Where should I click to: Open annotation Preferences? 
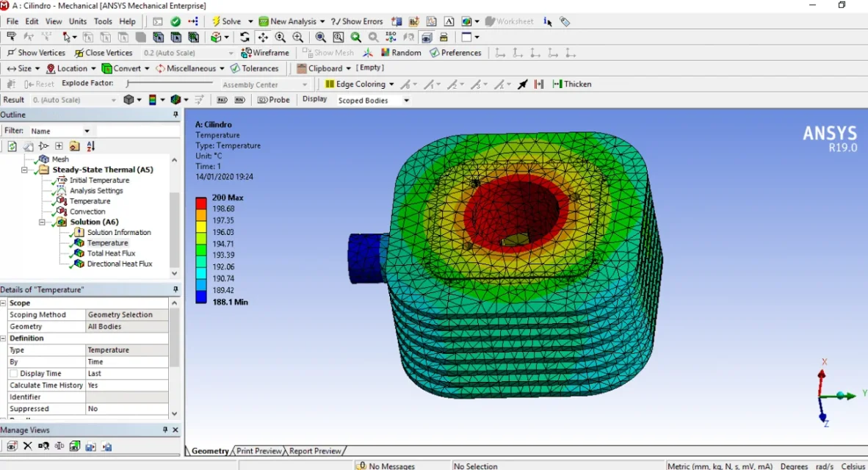[455, 53]
